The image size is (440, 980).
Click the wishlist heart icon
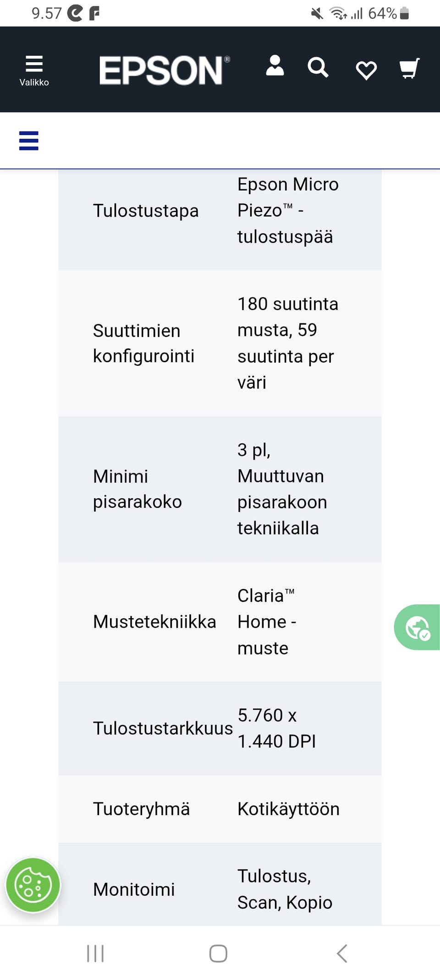coord(366,70)
